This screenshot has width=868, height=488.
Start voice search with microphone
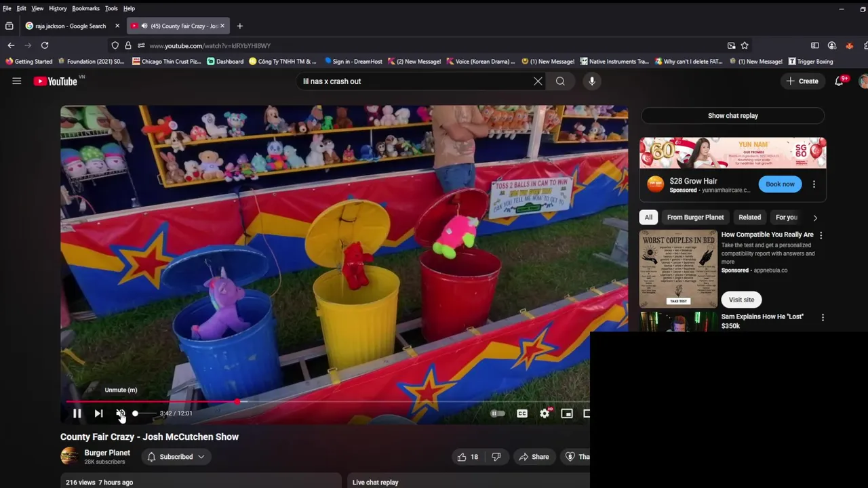592,81
